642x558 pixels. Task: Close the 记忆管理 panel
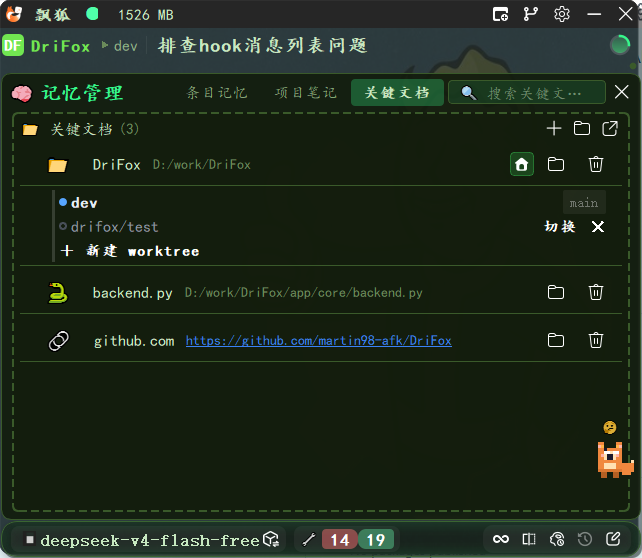pyautogui.click(x=622, y=92)
